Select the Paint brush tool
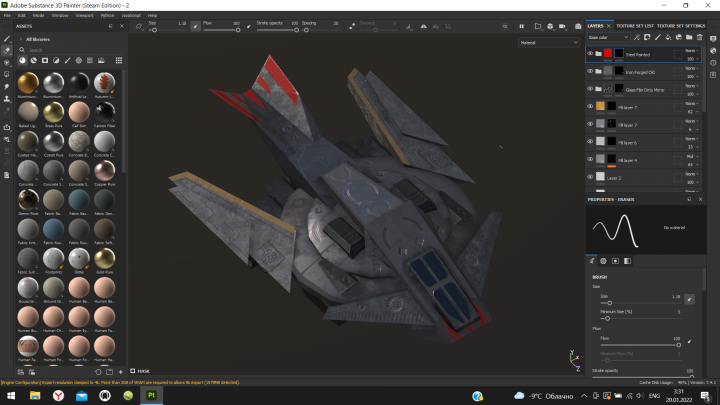 (x=7, y=39)
